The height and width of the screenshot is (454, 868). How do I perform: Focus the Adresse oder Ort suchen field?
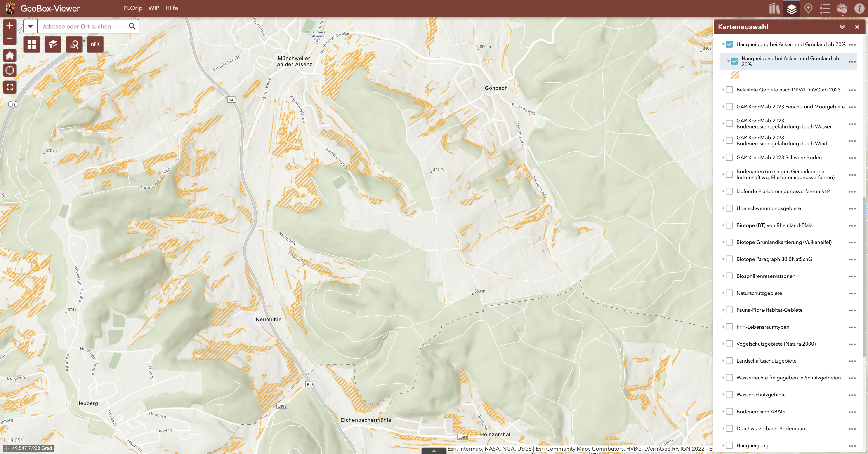[81, 26]
